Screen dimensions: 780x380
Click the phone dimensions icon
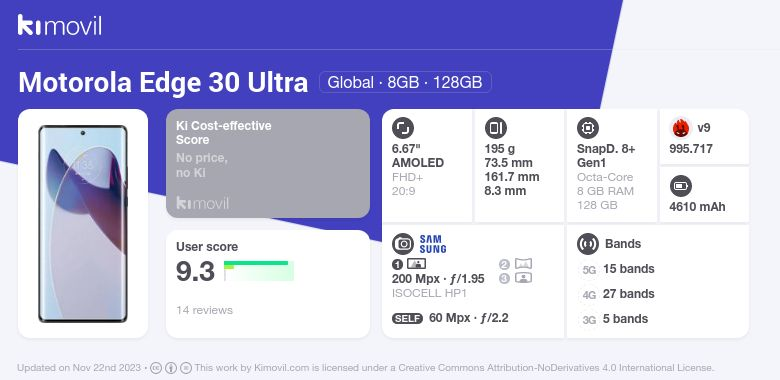pos(495,128)
